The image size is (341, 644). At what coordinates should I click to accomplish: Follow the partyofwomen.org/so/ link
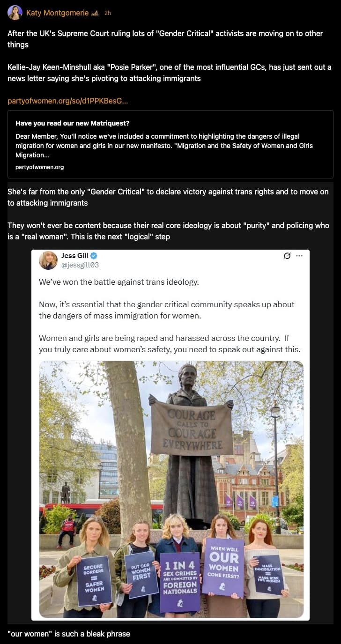pyautogui.click(x=68, y=101)
